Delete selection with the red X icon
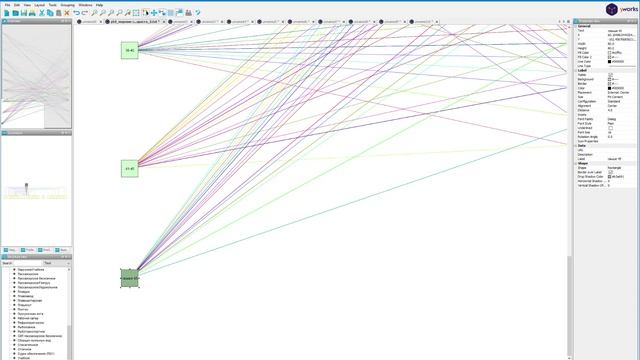This screenshot has width=640, height=360. tap(67, 13)
